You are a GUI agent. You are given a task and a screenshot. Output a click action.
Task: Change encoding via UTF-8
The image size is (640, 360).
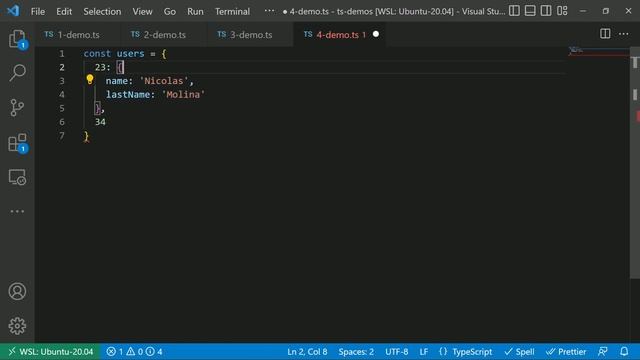pos(397,351)
